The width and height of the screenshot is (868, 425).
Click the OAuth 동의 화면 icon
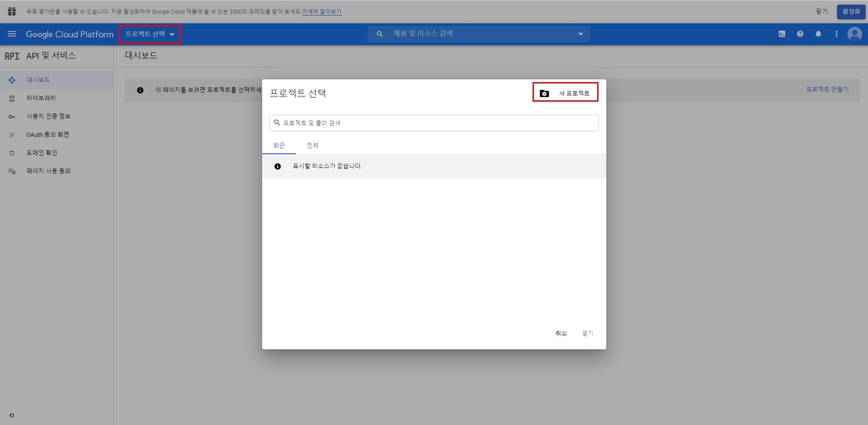pos(12,134)
